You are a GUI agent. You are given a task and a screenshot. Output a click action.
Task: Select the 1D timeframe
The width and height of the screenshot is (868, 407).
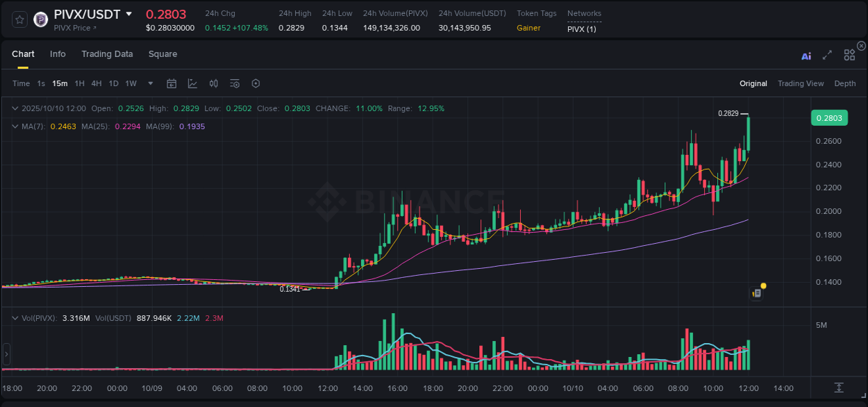pyautogui.click(x=113, y=83)
